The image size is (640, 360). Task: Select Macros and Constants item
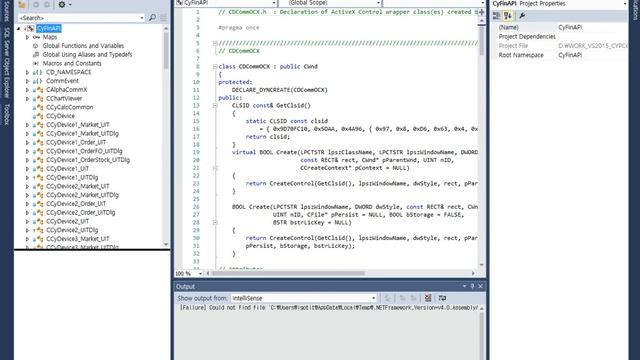72,63
